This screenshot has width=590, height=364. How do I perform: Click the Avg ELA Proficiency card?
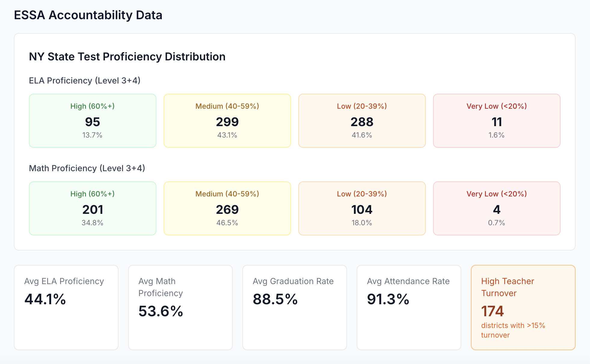pyautogui.click(x=66, y=307)
